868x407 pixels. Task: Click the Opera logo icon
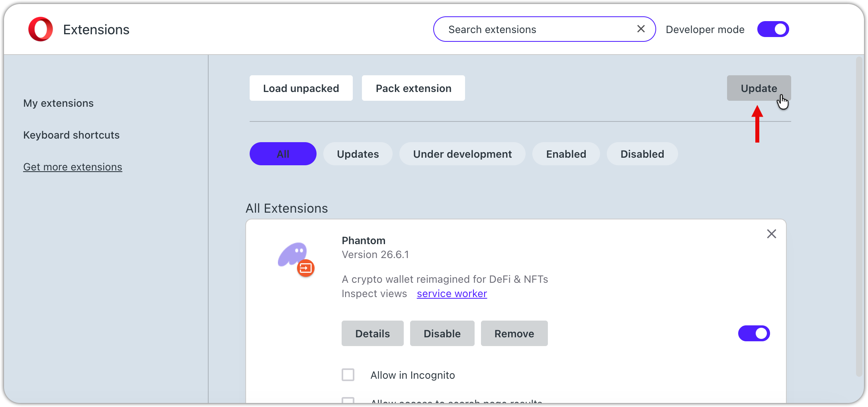tap(41, 29)
